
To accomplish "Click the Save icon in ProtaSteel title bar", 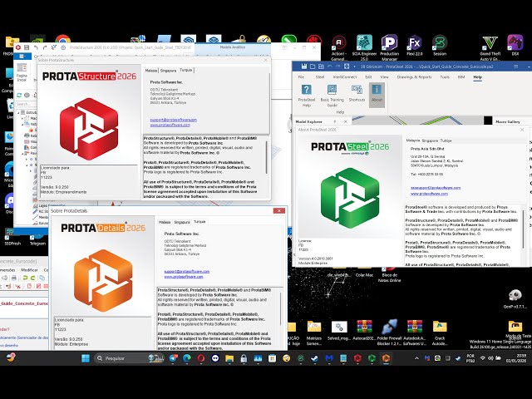I will pyautogui.click(x=304, y=66).
